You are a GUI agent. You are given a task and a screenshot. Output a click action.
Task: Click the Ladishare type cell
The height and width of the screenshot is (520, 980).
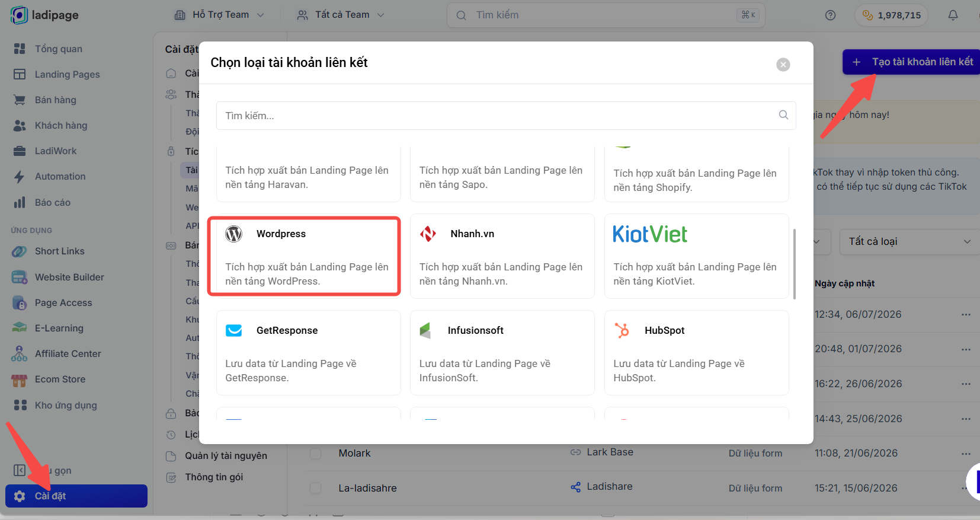[601, 487]
